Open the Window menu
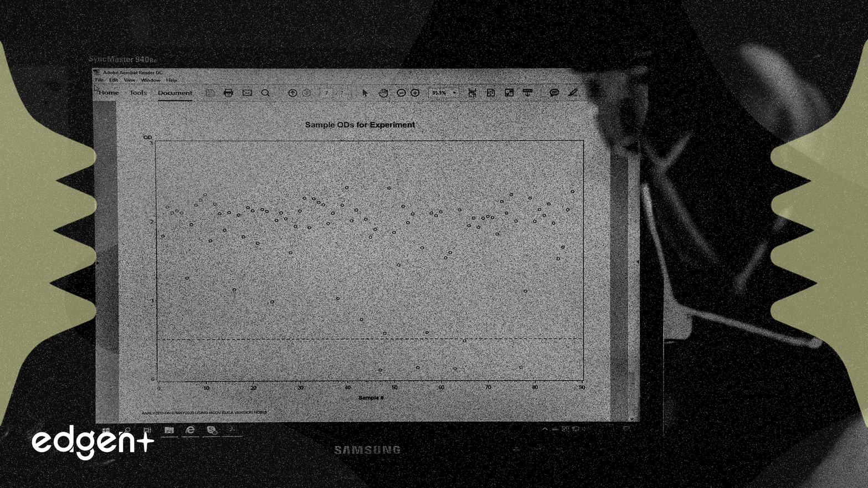This screenshot has width=868, height=488. [x=150, y=80]
